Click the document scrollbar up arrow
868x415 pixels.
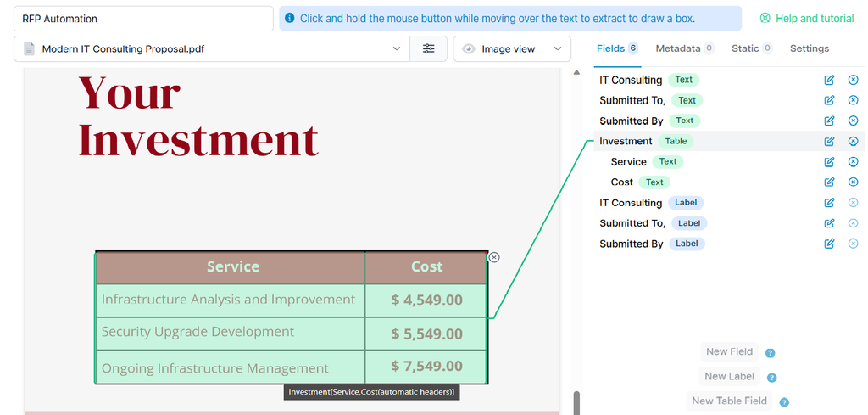(576, 73)
